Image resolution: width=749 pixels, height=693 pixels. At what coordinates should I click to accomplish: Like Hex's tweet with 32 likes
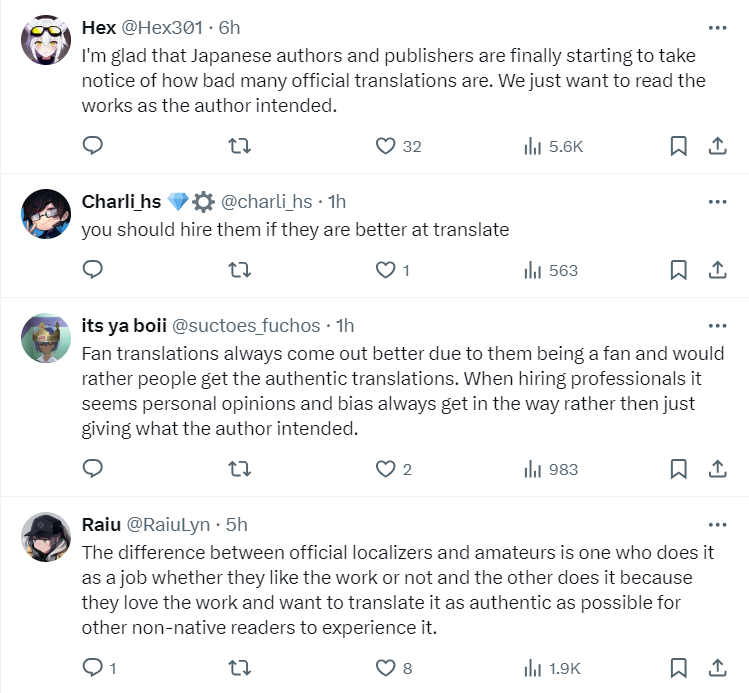[386, 146]
